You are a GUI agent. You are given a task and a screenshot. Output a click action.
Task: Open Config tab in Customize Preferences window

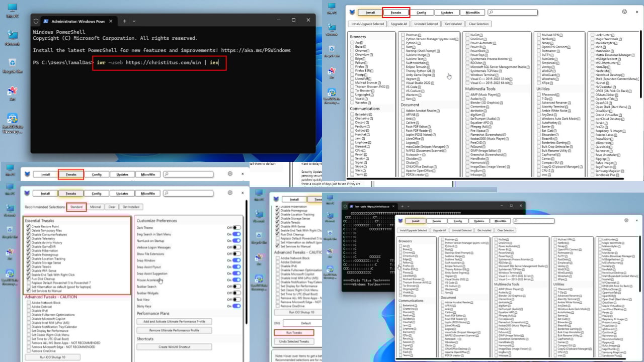97,193
